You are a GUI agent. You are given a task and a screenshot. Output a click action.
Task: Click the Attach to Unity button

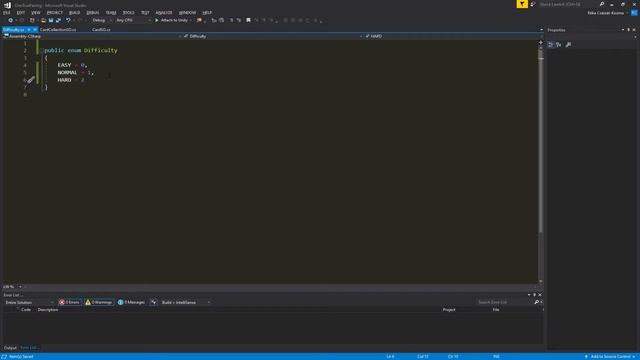coord(171,20)
